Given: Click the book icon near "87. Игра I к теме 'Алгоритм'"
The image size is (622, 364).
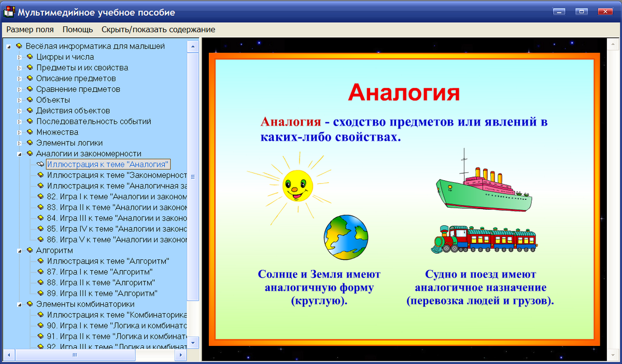Looking at the screenshot, I should pos(40,272).
